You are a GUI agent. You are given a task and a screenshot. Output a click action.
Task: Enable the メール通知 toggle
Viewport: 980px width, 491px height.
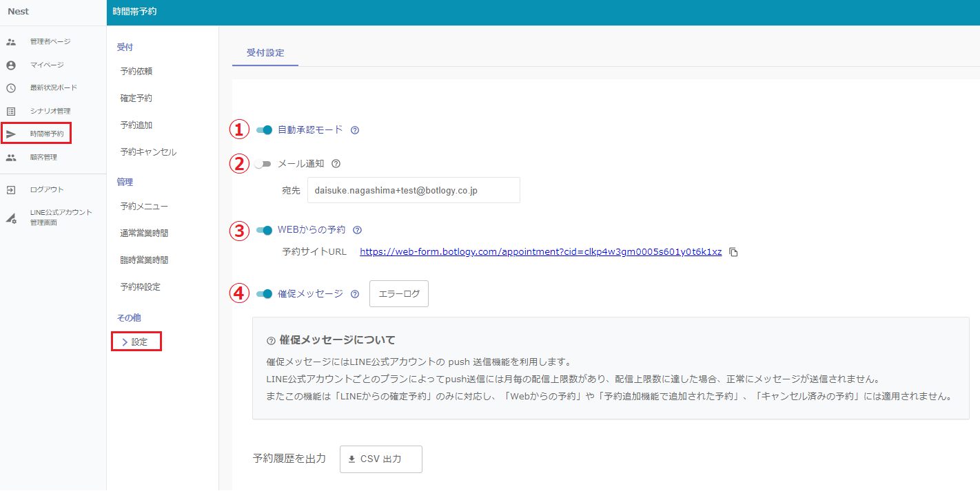pyautogui.click(x=263, y=164)
